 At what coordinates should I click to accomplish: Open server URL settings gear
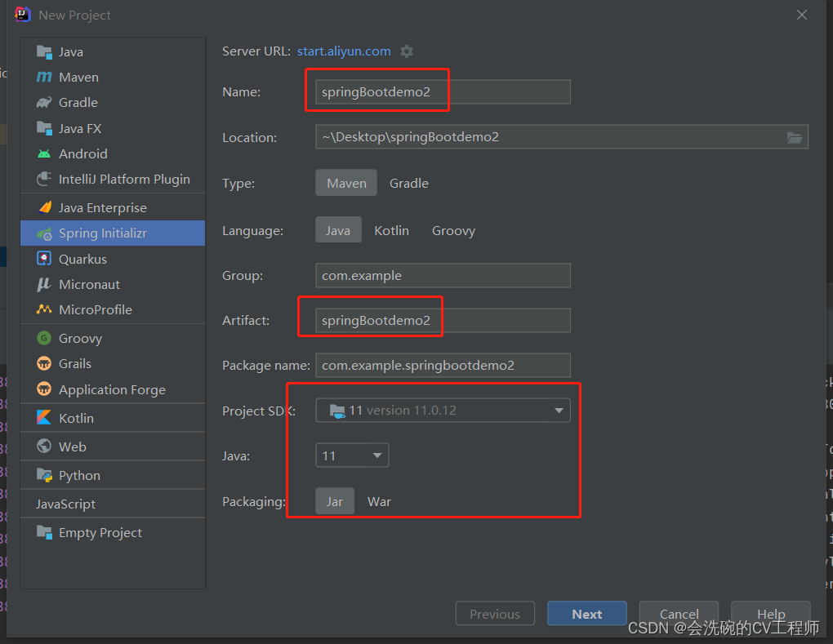(407, 51)
